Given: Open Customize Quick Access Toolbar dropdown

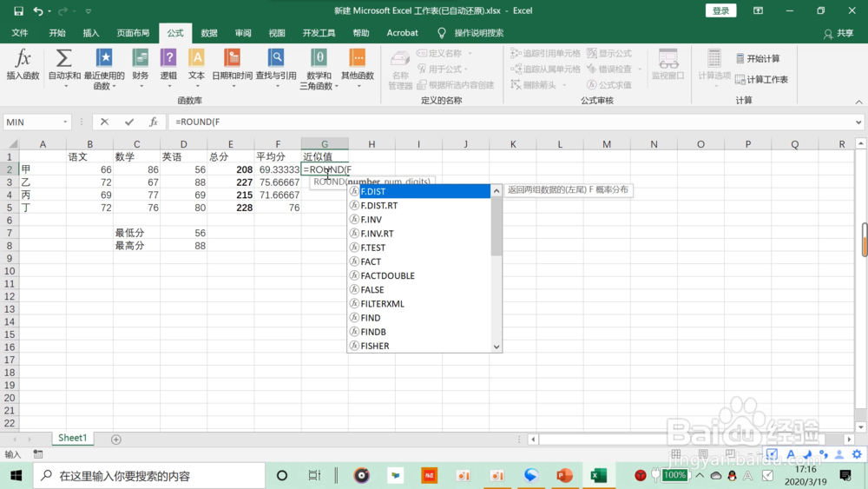Looking at the screenshot, I should coord(88,11).
